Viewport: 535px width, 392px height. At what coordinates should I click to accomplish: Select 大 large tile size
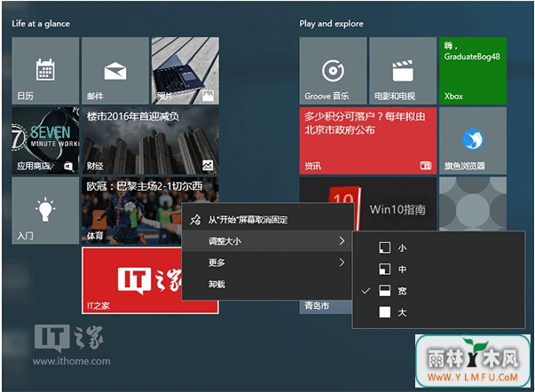click(438, 312)
